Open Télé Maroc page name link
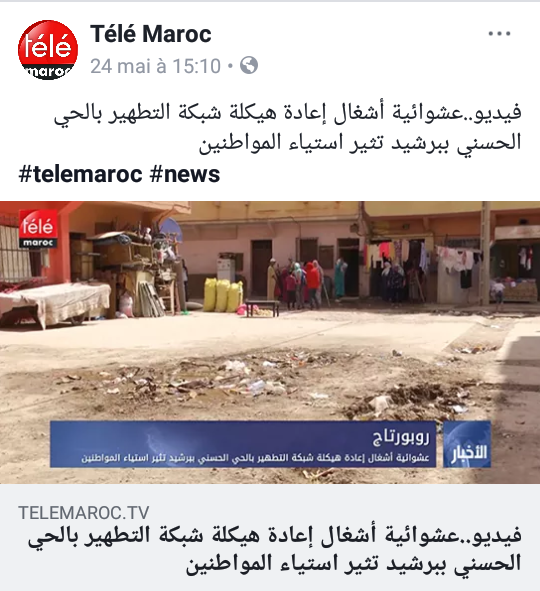 [x=151, y=34]
